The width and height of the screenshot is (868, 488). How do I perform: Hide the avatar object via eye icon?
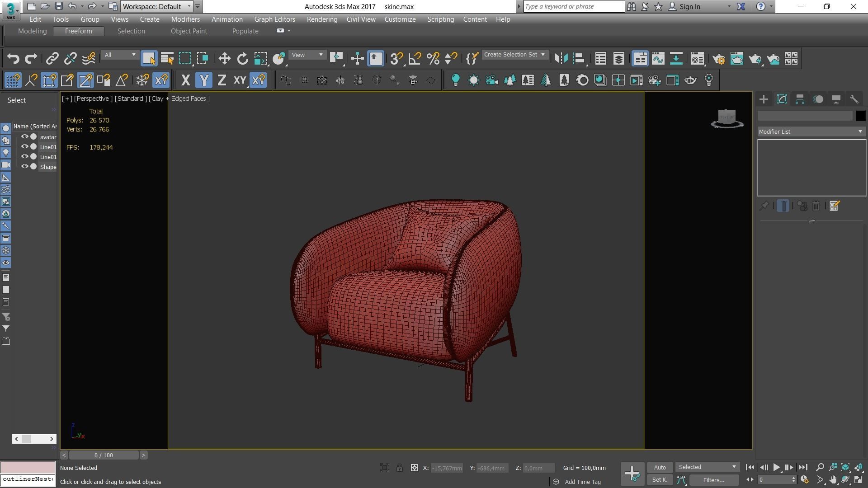click(25, 137)
